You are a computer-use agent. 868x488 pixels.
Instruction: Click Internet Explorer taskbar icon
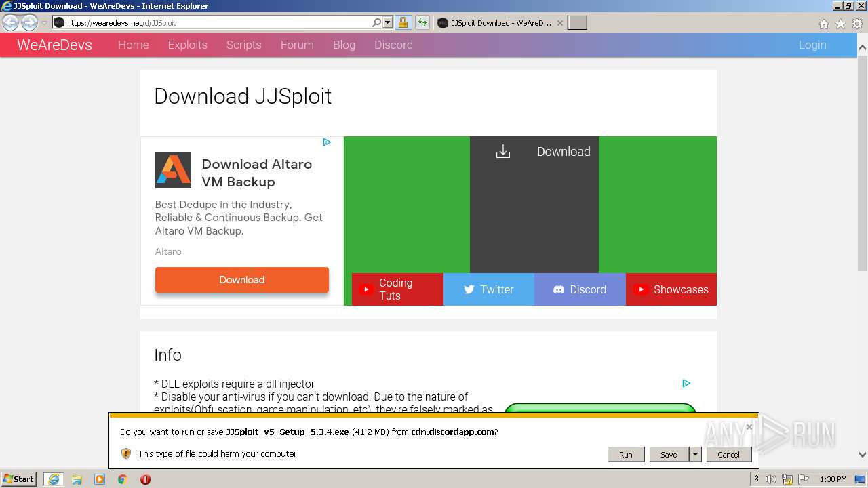click(x=53, y=479)
